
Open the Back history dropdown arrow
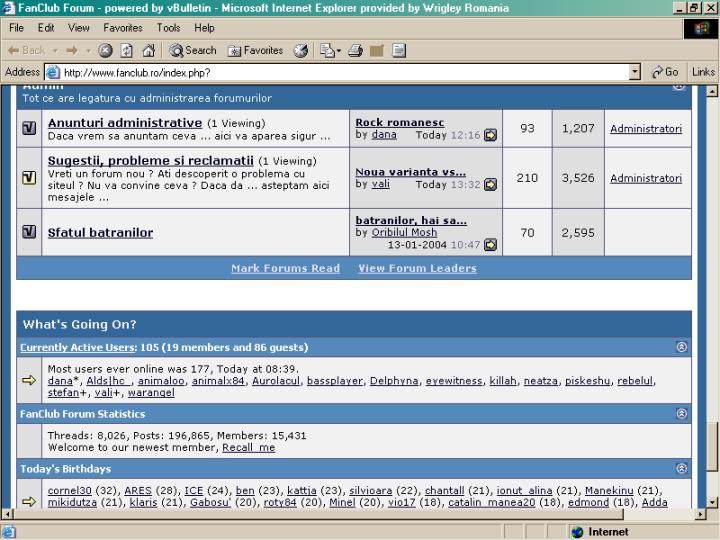coord(55,51)
